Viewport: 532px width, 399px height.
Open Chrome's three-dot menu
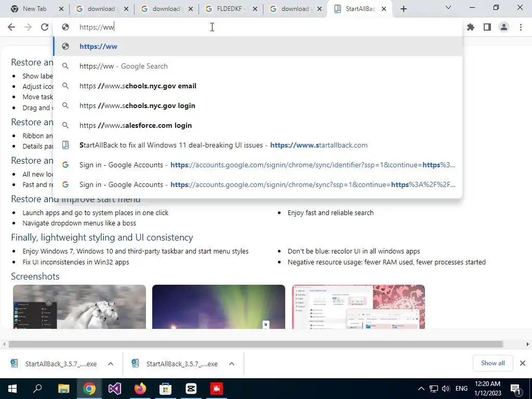coord(521,27)
